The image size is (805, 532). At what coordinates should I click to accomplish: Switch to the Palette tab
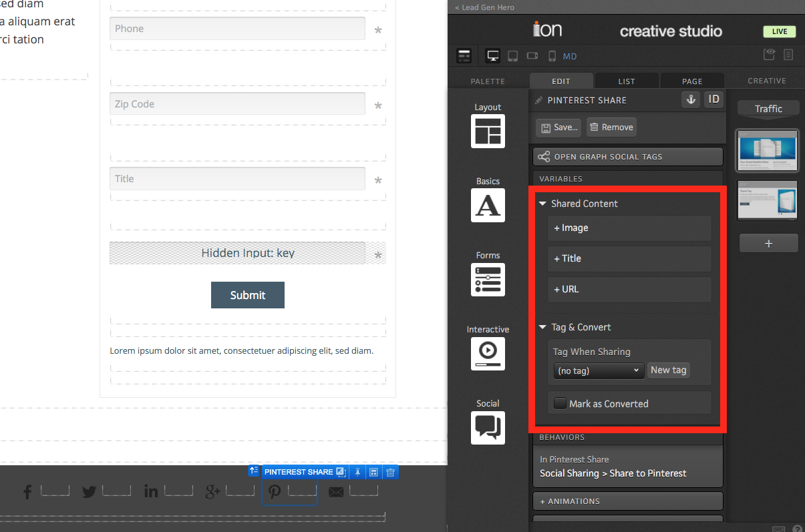click(x=488, y=81)
